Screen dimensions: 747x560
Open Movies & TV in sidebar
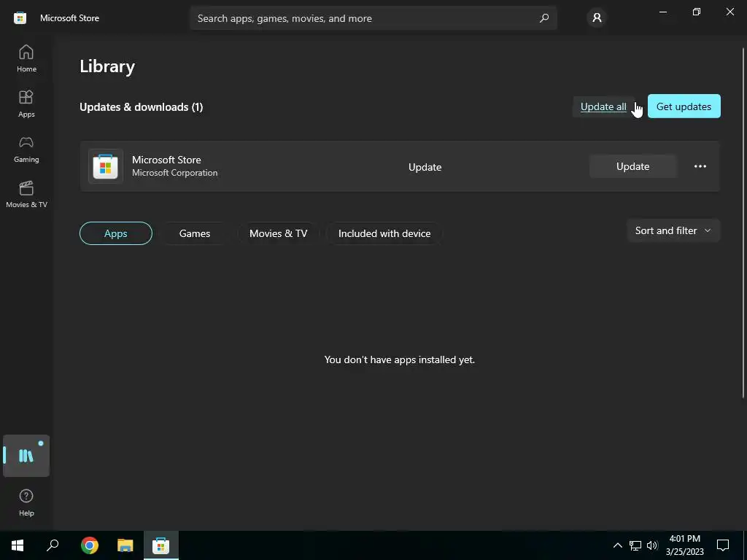coord(26,194)
